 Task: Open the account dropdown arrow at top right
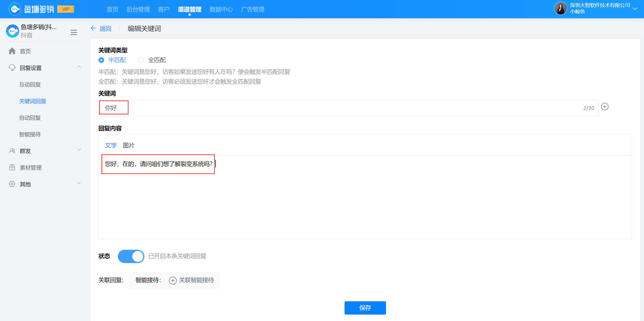(x=635, y=9)
